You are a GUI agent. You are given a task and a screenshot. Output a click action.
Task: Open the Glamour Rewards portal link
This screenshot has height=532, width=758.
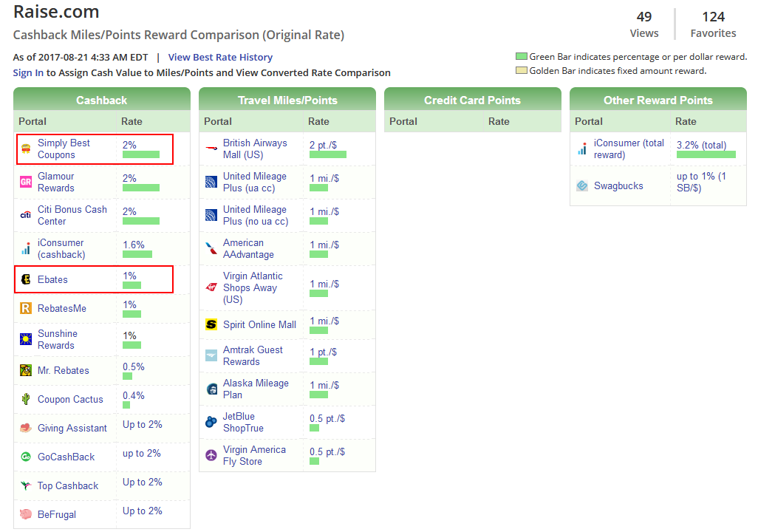click(x=56, y=182)
